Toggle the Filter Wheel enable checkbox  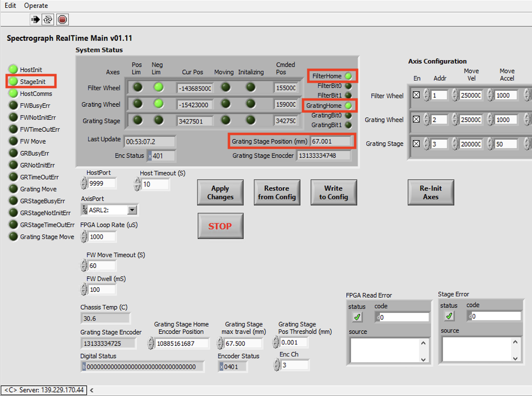(416, 95)
